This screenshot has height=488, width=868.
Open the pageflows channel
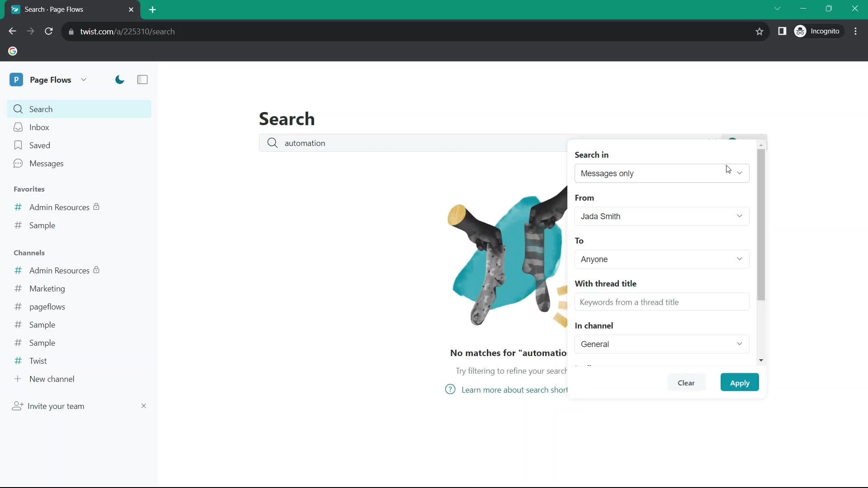tap(47, 306)
